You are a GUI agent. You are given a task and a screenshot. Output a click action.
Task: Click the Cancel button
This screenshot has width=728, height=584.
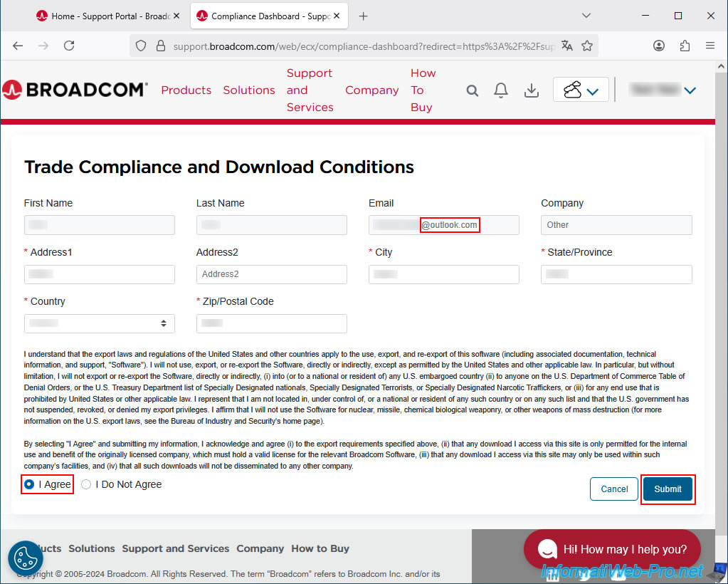(613, 489)
